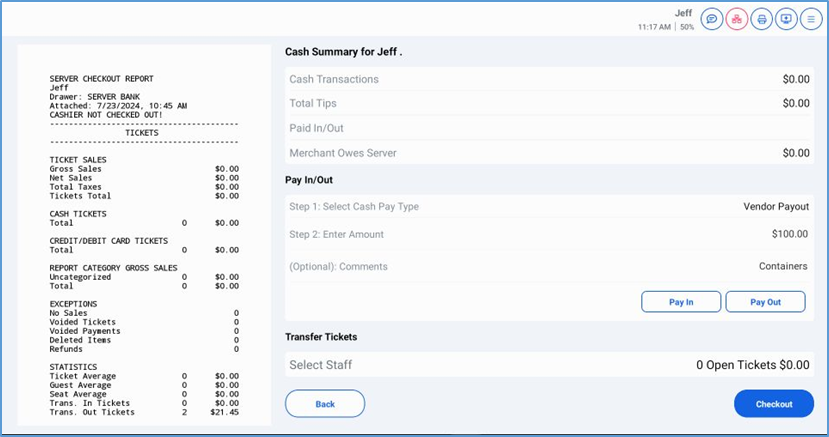
Task: Click the red network status icon
Action: point(737,19)
